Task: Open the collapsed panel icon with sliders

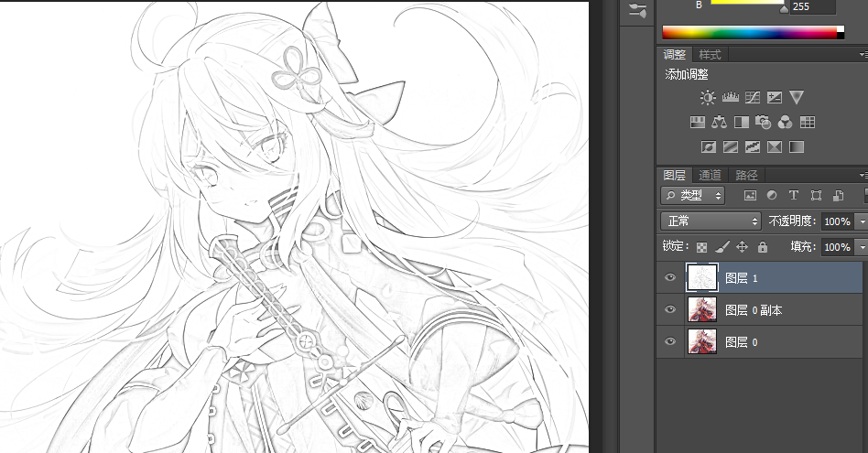Action: click(637, 10)
